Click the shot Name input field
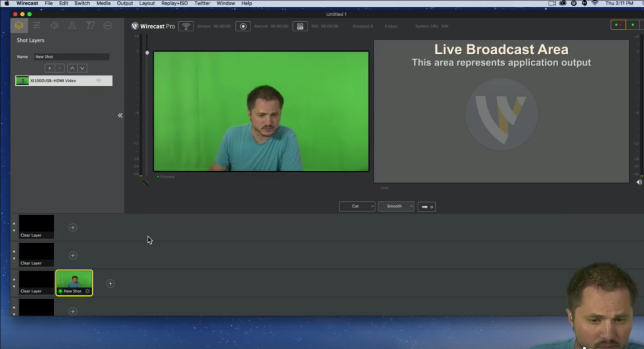Viewport: 644px width, 349px height. (x=71, y=57)
